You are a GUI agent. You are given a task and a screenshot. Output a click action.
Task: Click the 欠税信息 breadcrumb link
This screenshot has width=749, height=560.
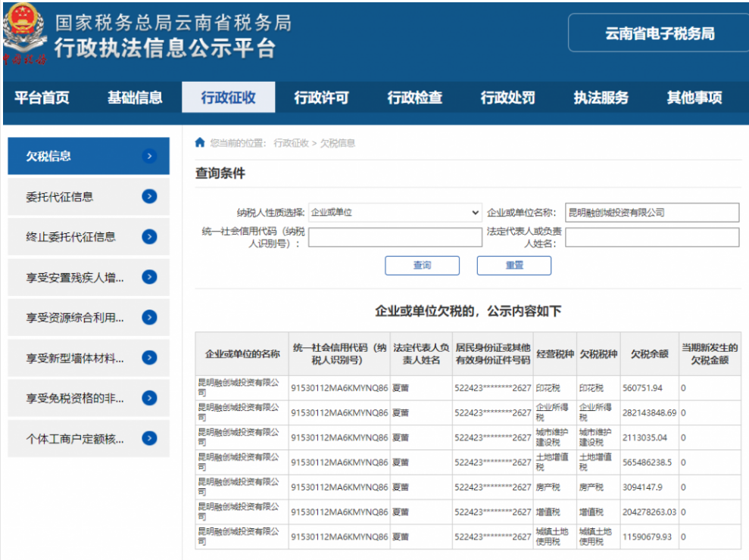tap(337, 143)
